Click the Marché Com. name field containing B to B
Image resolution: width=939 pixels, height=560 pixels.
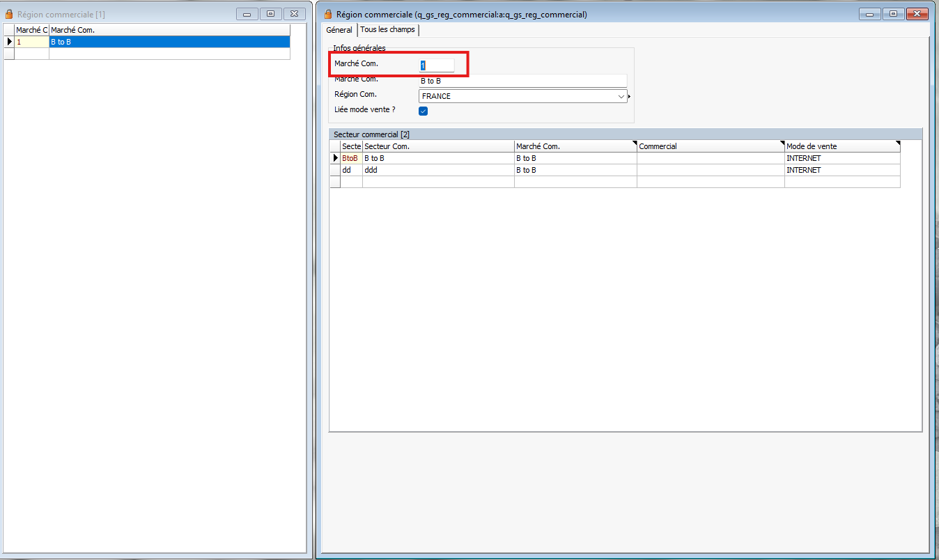522,81
